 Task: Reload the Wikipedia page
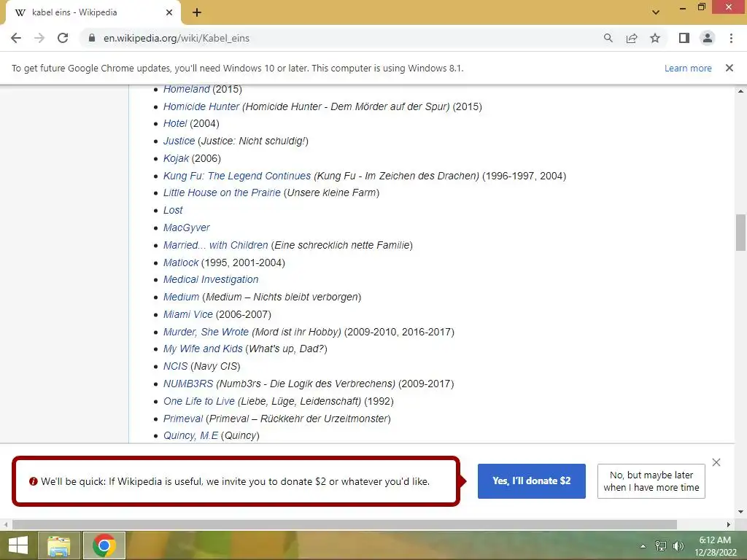63,38
